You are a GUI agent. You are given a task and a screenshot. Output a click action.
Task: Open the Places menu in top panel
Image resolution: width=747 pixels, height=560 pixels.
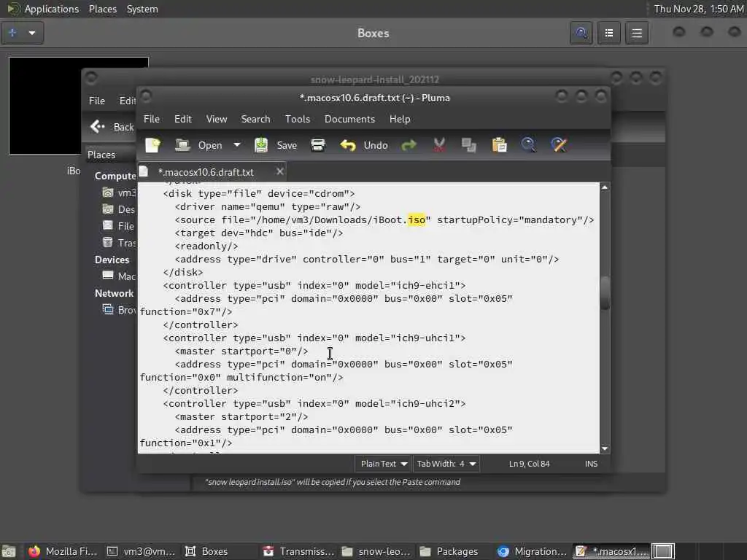pyautogui.click(x=102, y=9)
